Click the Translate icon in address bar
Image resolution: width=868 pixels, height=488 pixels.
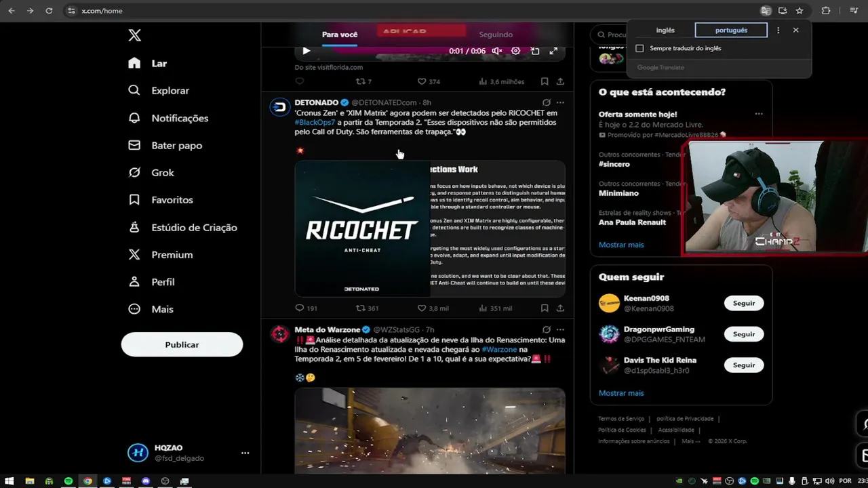(x=766, y=11)
